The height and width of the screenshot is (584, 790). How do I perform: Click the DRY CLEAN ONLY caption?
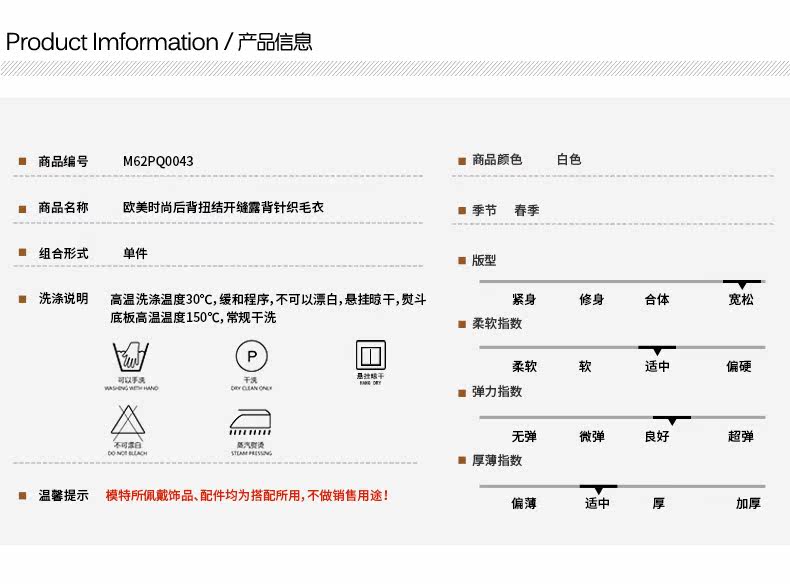[x=251, y=388]
